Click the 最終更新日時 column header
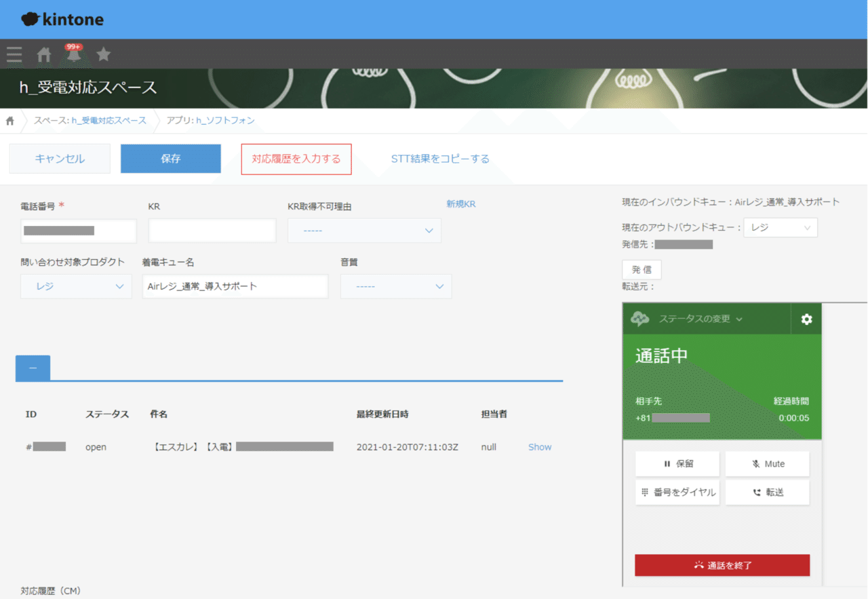This screenshot has width=868, height=599. click(382, 414)
